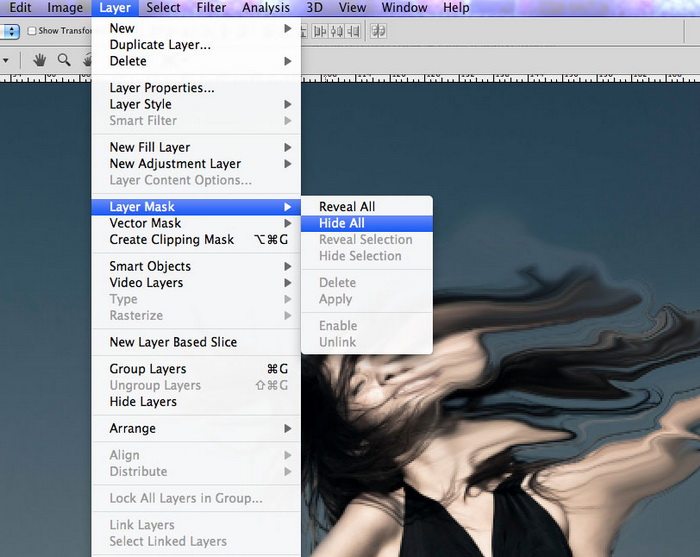Click the greyed Rasterize entry

(x=196, y=316)
